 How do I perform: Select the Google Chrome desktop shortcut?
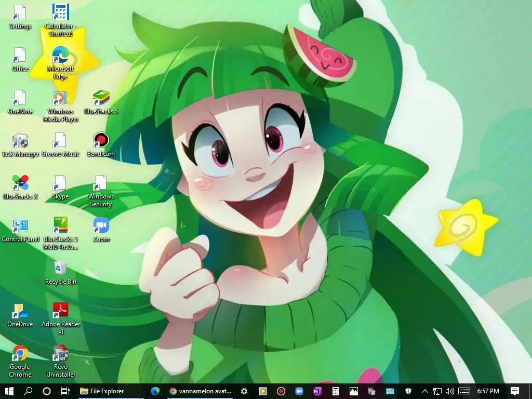[x=20, y=362]
